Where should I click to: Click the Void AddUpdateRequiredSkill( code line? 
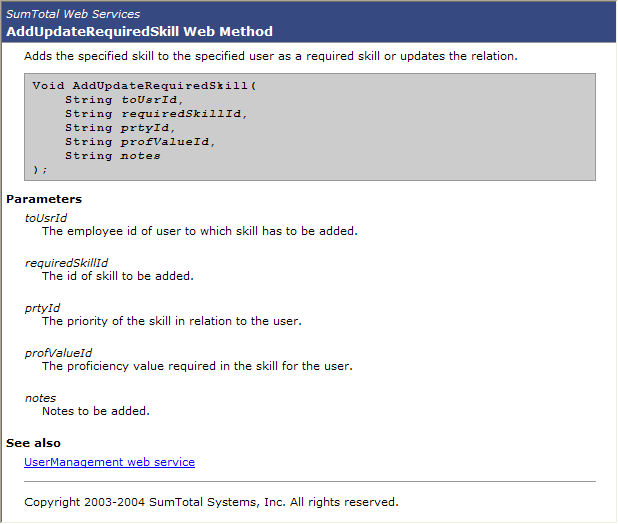coord(144,86)
